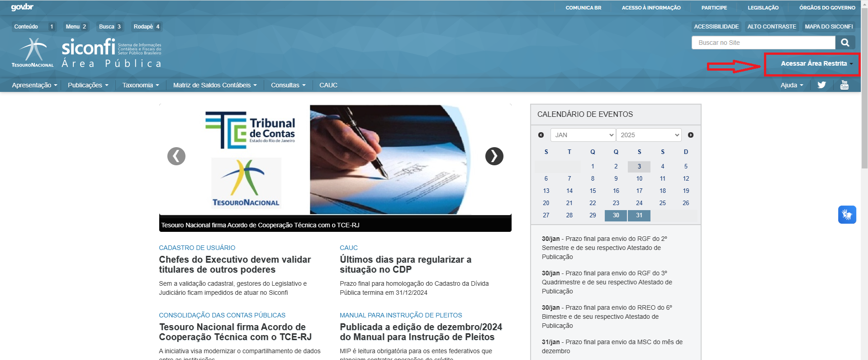This screenshot has height=360, width=868.
Task: Open headline Últimos dias para regularizar CDP
Action: tap(405, 264)
